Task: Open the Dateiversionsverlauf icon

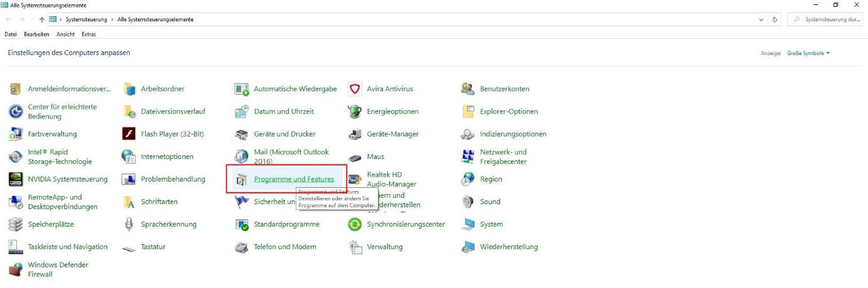Action: [129, 111]
